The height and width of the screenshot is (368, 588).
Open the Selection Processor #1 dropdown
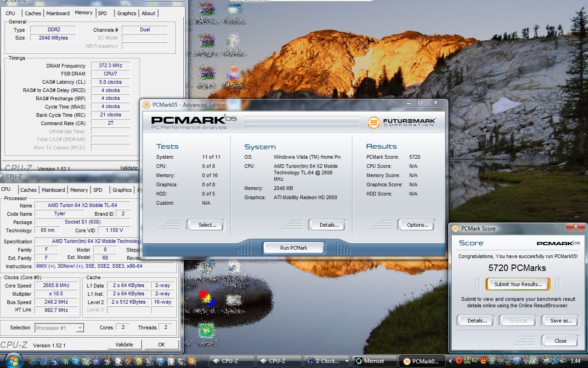pyautogui.click(x=59, y=328)
